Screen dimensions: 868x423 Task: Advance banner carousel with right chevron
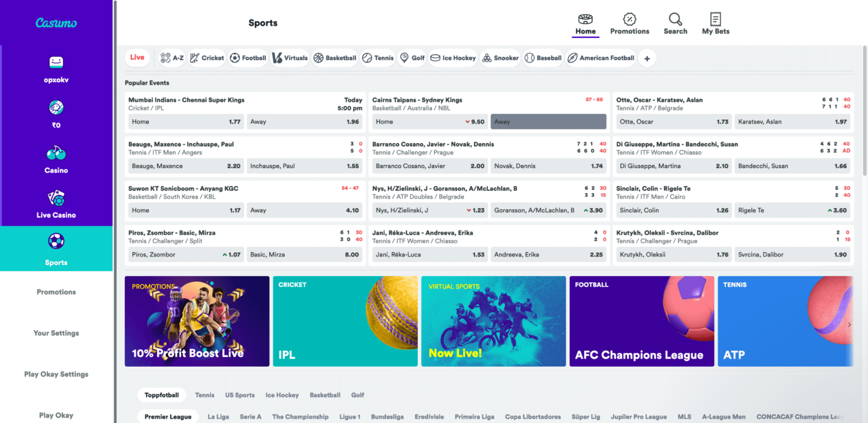click(849, 325)
